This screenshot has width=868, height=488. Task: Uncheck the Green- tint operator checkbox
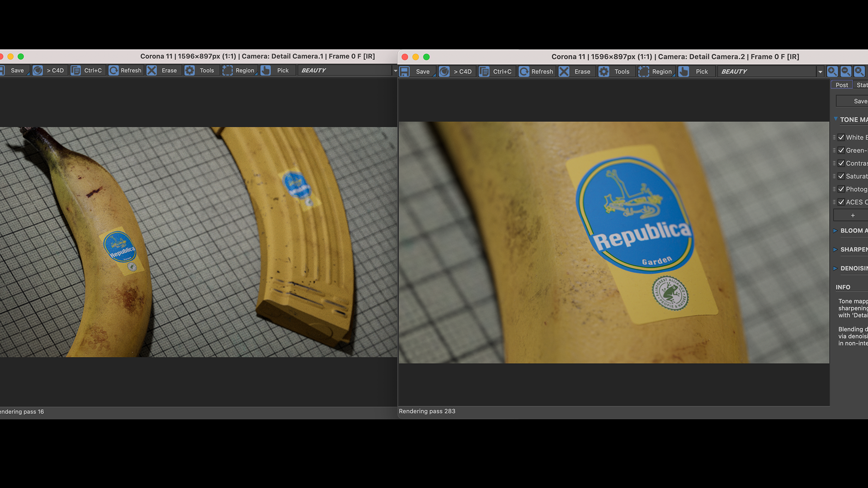coord(841,150)
